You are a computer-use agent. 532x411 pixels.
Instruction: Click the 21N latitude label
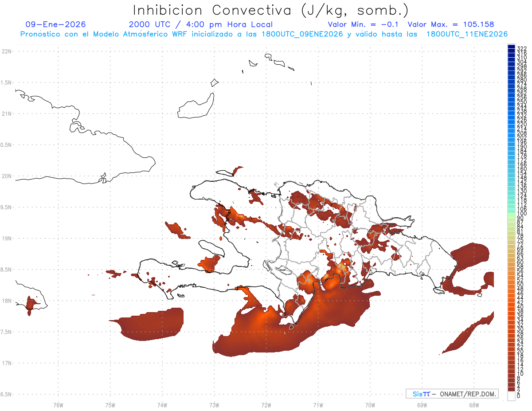7,114
